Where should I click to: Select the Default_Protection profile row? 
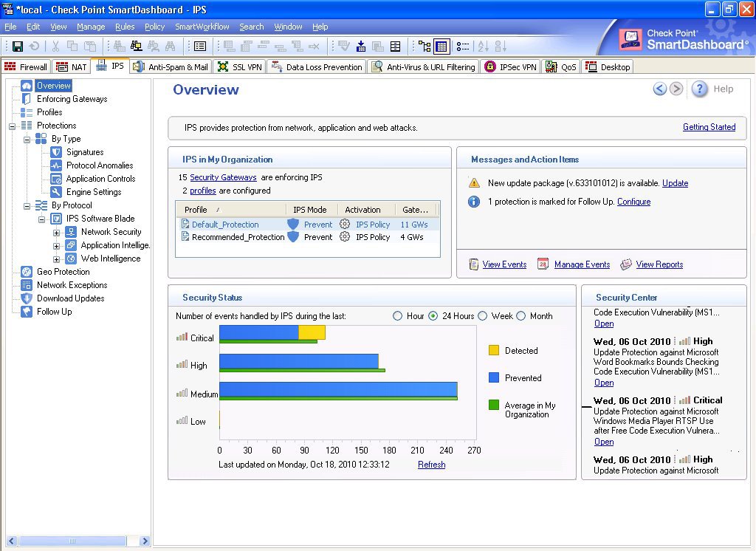pyautogui.click(x=308, y=224)
